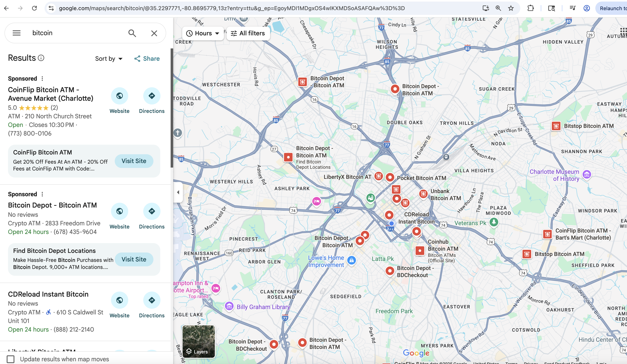Open the CDReload Instant Bitcoin result title

coord(48,294)
